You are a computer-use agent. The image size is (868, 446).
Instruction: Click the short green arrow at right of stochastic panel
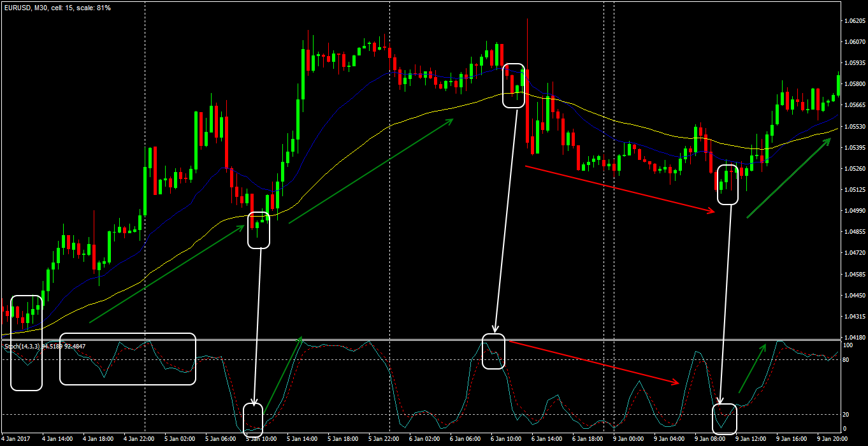[x=752, y=368]
